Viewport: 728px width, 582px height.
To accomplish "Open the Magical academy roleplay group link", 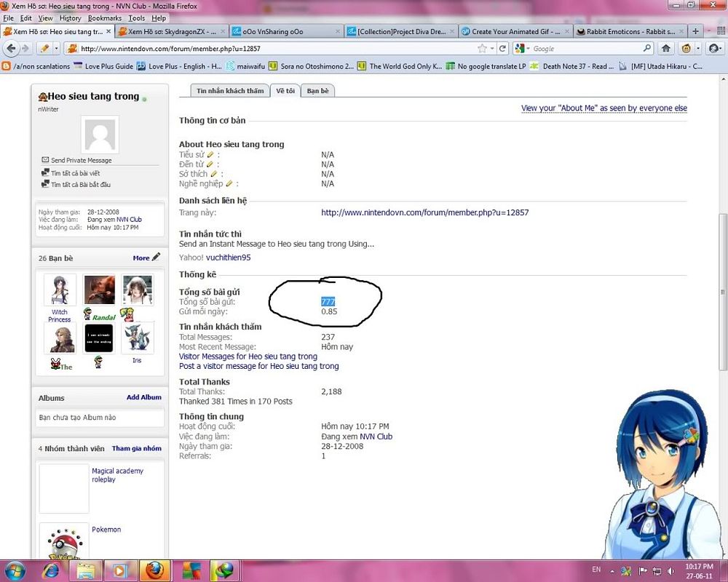I will tap(117, 475).
